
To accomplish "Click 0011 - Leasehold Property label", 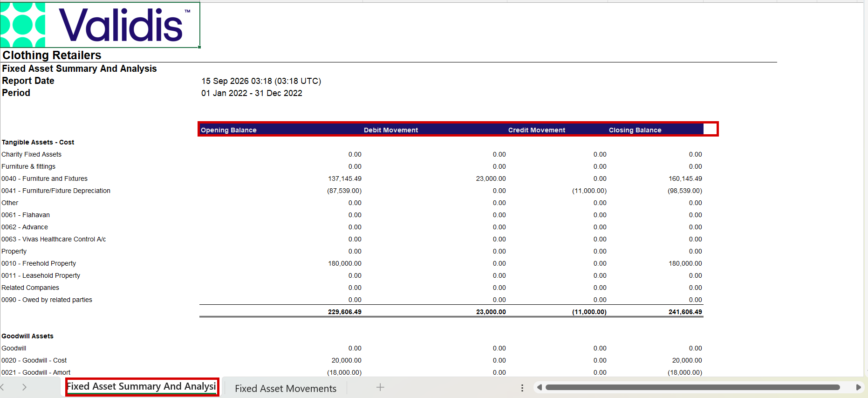I will coord(41,275).
